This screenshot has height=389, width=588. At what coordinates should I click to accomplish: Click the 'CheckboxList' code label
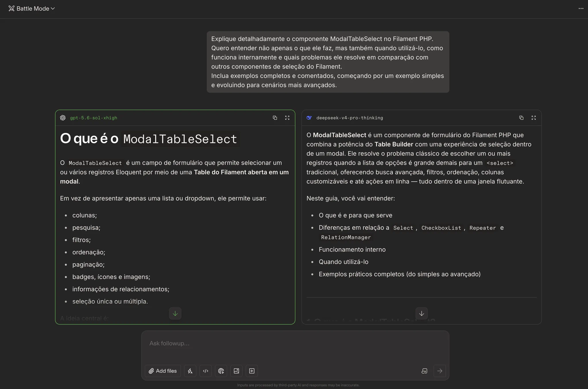441,228
